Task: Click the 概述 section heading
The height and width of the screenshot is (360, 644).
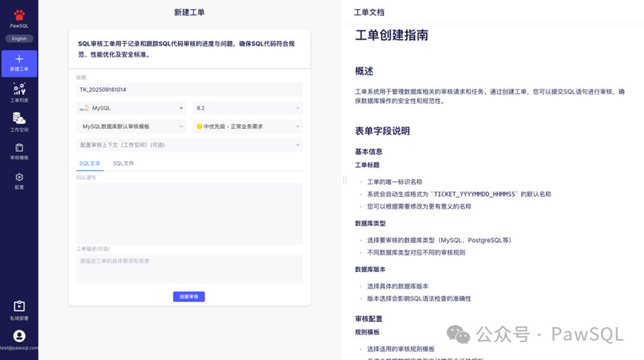Action: [x=364, y=71]
